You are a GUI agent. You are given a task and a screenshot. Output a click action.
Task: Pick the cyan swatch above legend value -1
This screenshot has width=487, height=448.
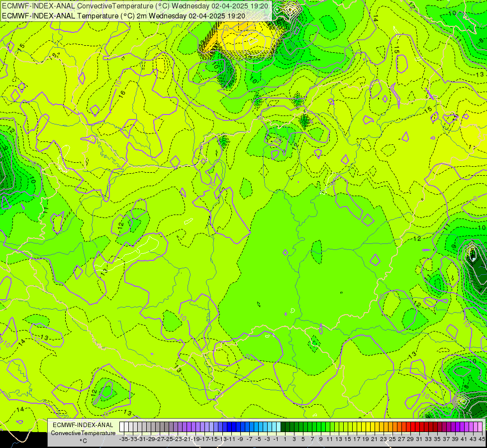274,427
